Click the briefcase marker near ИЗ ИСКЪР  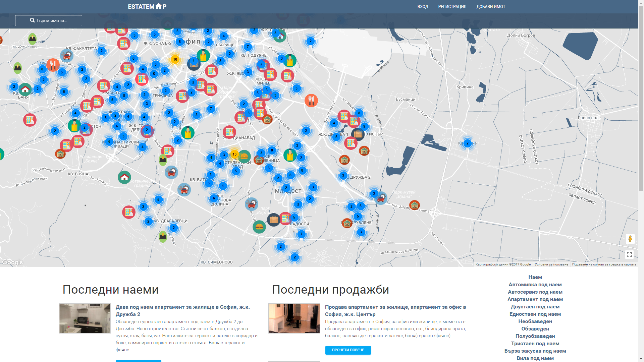click(x=358, y=134)
